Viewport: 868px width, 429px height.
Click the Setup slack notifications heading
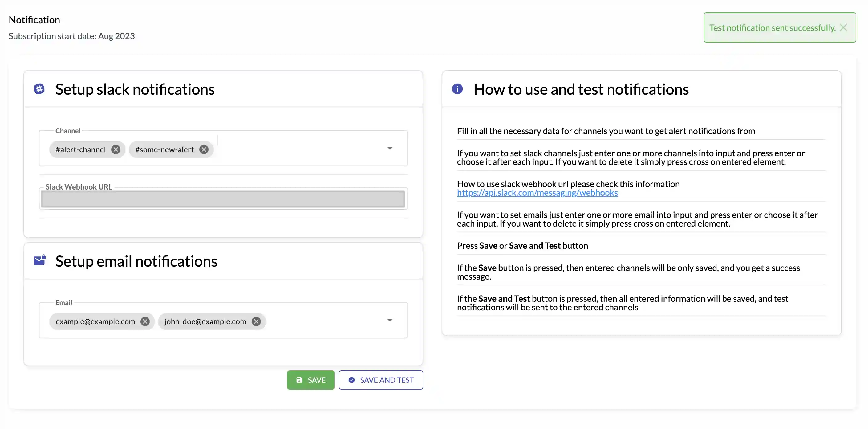135,89
